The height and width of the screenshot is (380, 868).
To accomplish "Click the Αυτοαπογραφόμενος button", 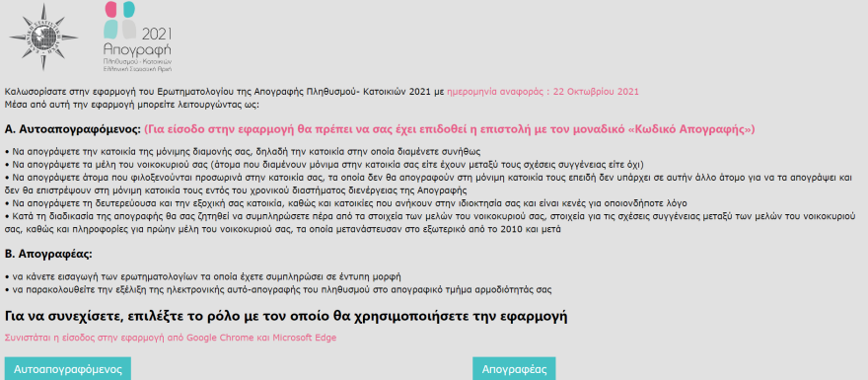I will 67,368.
